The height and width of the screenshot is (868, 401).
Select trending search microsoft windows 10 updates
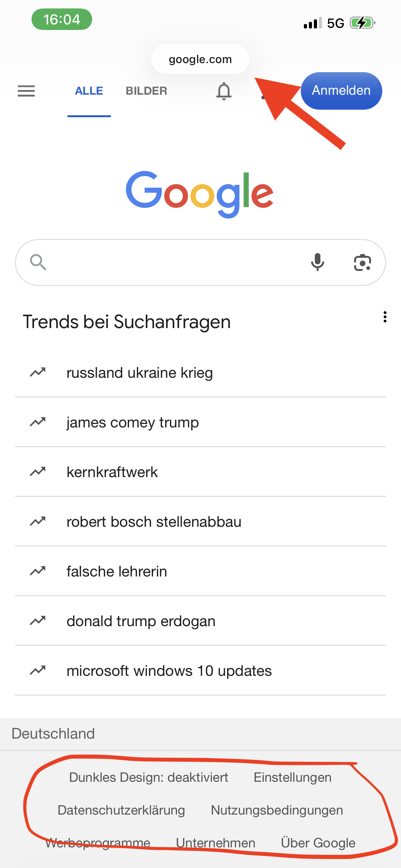pos(169,671)
